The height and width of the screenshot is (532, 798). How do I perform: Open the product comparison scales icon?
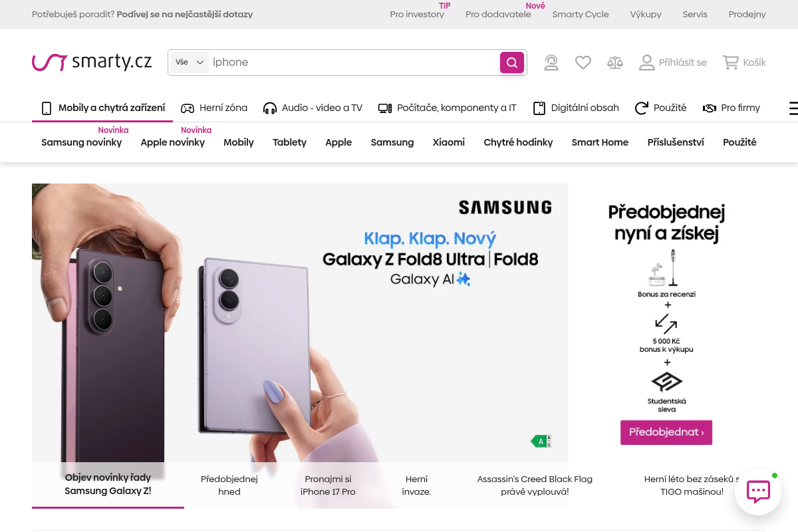pos(615,63)
